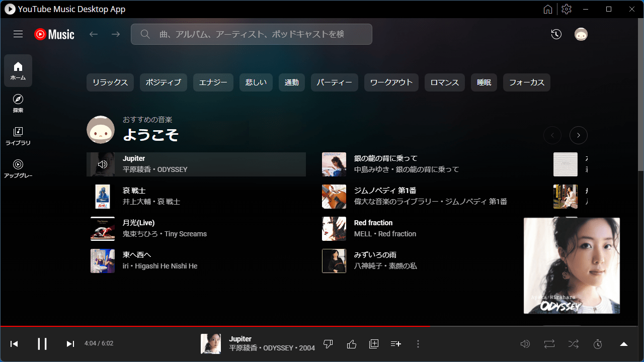644x362 pixels.
Task: Open 中島みゆき artist link
Action: click(372, 169)
